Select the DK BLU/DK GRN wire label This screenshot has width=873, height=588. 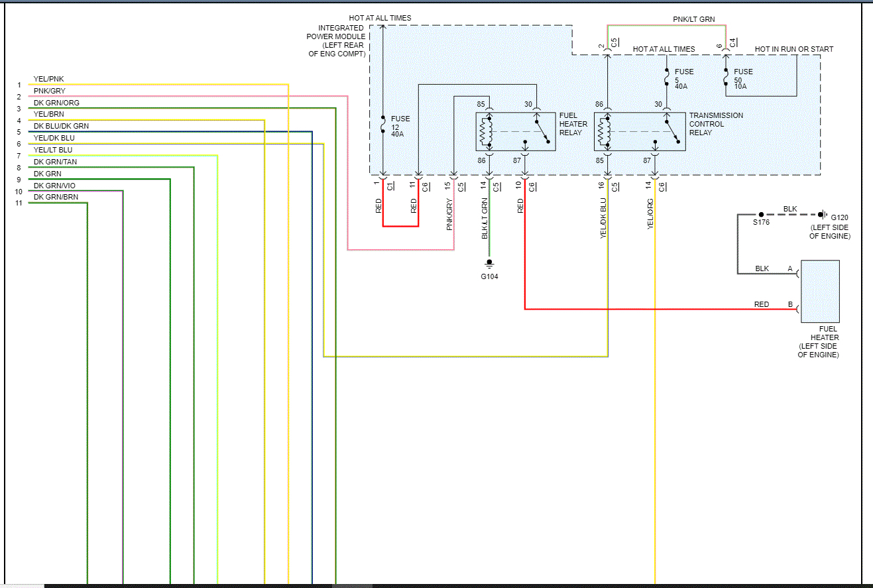coord(61,126)
